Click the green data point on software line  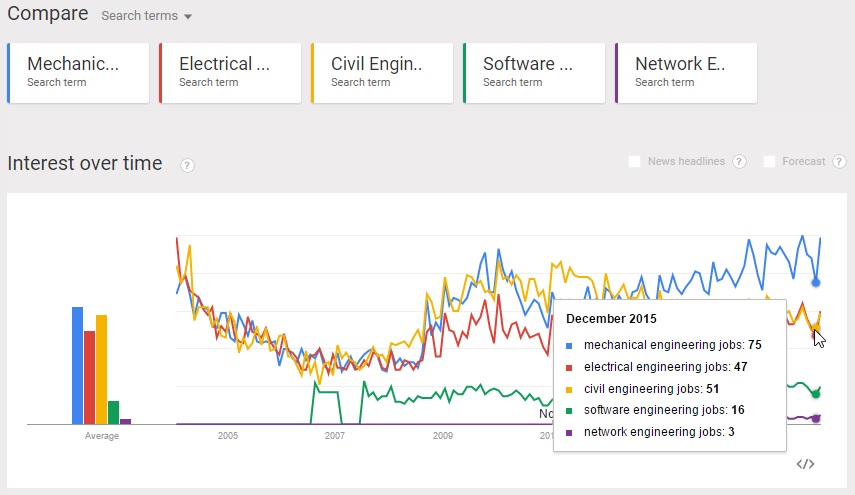[817, 392]
